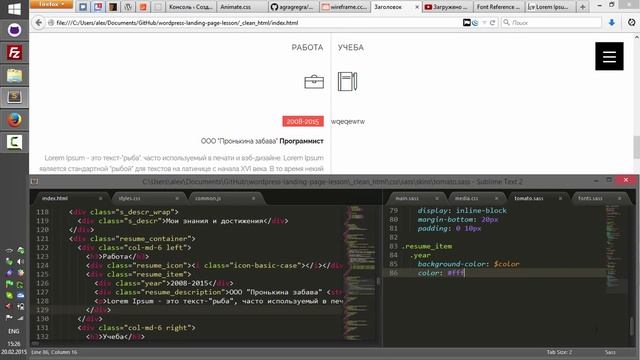This screenshot has width=640, height=360.
Task: Click the Tab Size: 2 status bar item
Action: 559,352
